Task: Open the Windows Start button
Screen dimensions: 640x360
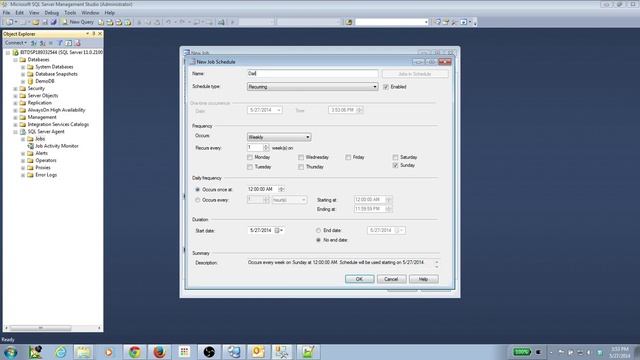Action: [11, 352]
